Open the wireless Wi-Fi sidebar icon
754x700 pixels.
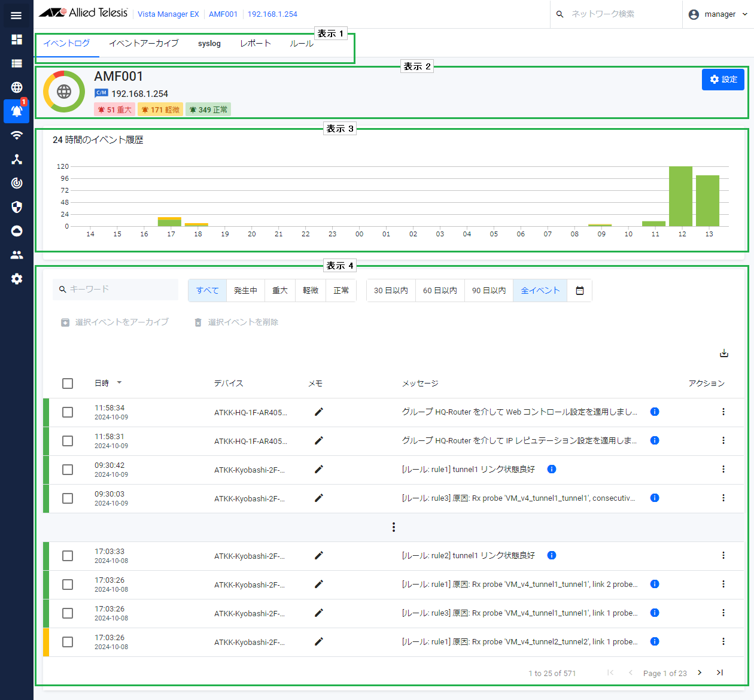(x=17, y=135)
